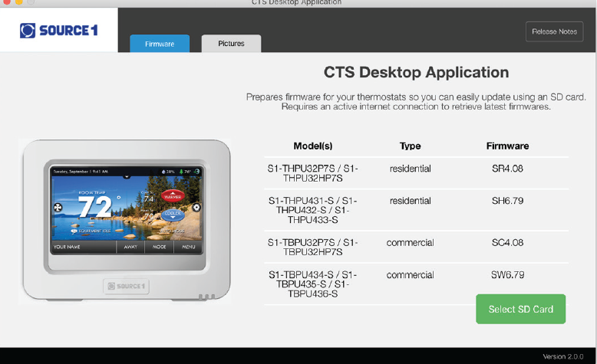Click the Version 2.0.0 label

pyautogui.click(x=562, y=356)
